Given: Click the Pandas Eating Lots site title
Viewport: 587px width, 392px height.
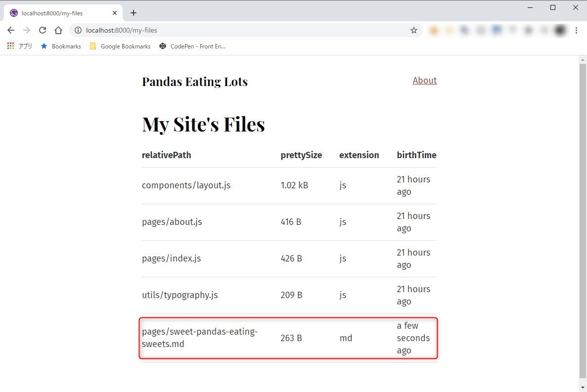Looking at the screenshot, I should coord(195,82).
